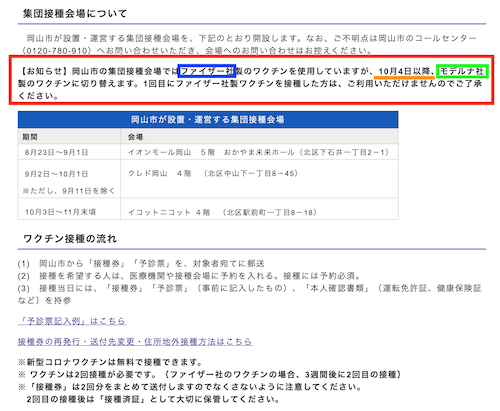Click step (1) 岡山市から「接種券」 line
The height and width of the screenshot is (411, 500).
tap(141, 264)
